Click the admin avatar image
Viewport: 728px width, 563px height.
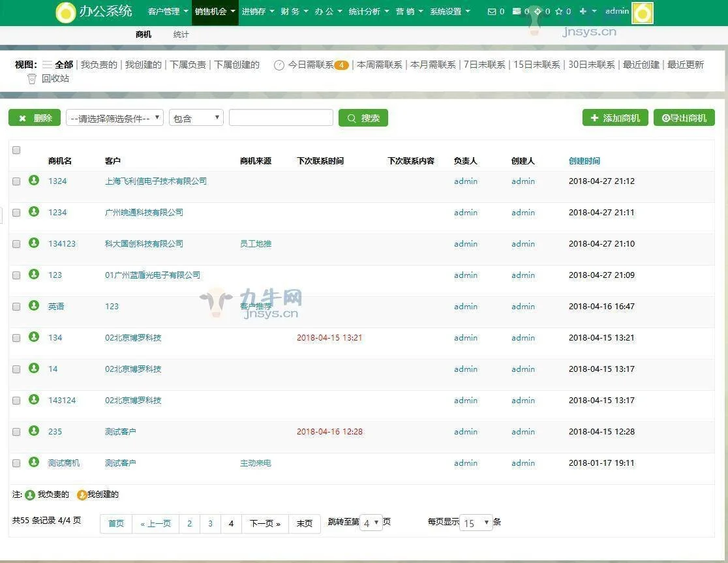coord(643,13)
